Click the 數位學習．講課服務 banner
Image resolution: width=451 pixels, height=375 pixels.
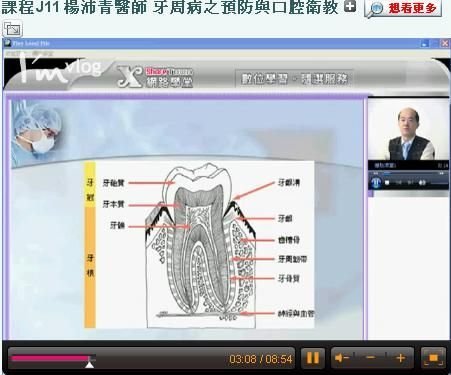tap(294, 79)
